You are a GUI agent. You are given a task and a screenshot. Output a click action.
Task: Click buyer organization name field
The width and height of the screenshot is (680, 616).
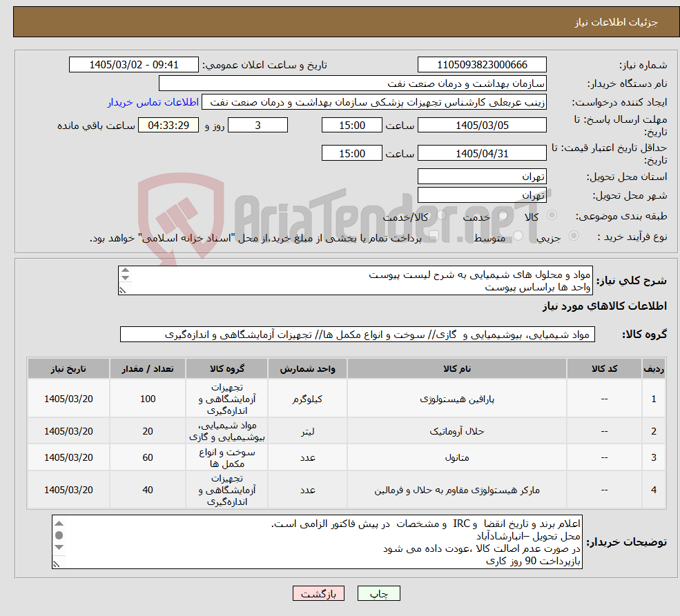pyautogui.click(x=353, y=83)
